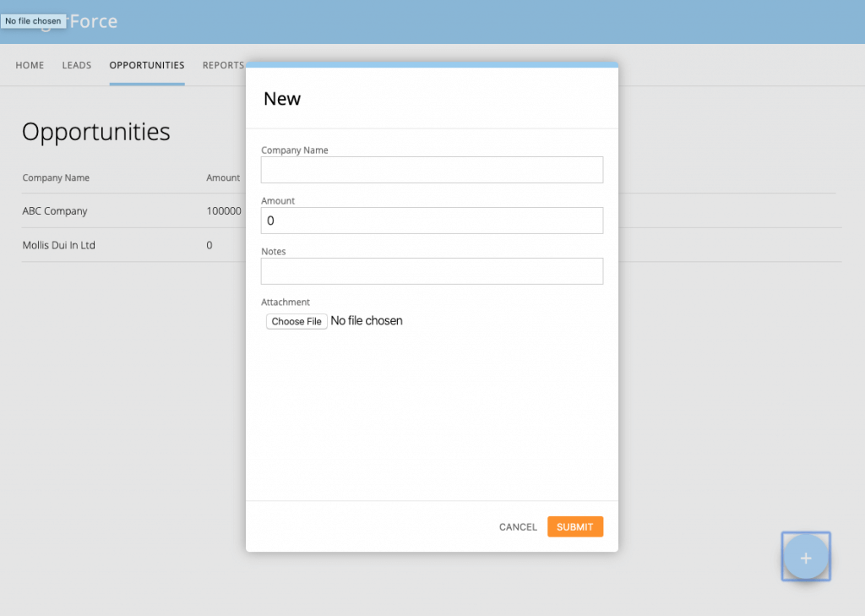The height and width of the screenshot is (616, 865).
Task: Go to the Reports tab
Action: (x=223, y=65)
